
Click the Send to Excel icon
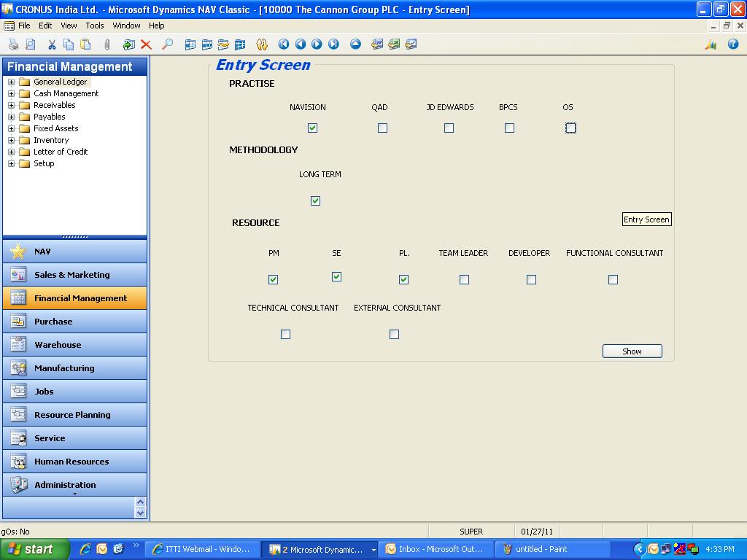pyautogui.click(x=394, y=44)
